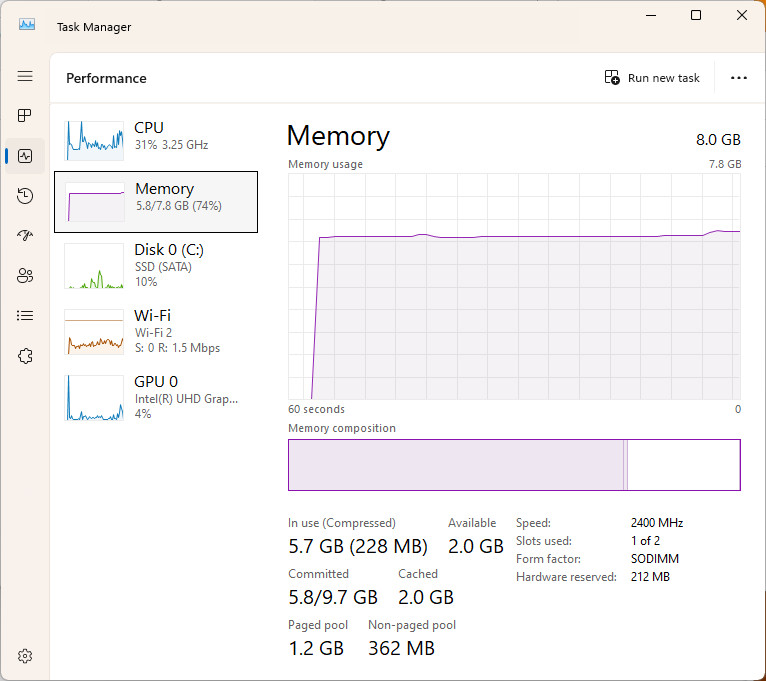This screenshot has height=681, width=766.
Task: Click the Disk 0 mini graph thumbnail
Action: click(x=94, y=266)
